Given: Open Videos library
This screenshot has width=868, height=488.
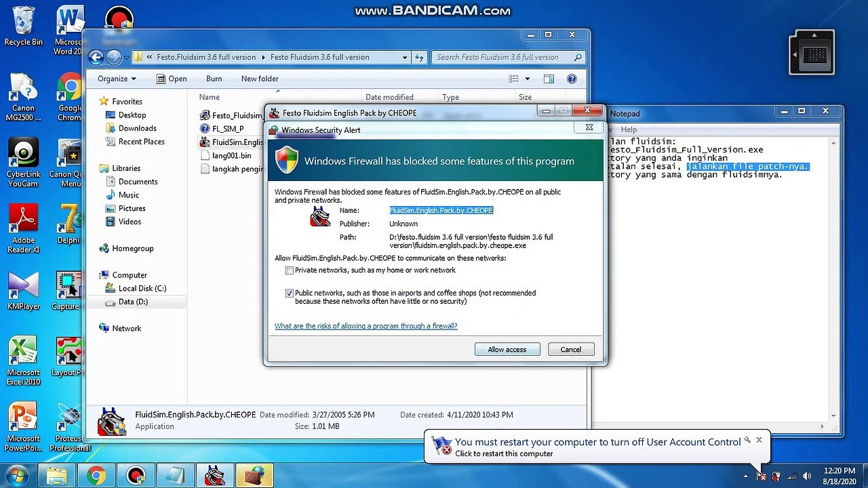Looking at the screenshot, I should pyautogui.click(x=130, y=222).
